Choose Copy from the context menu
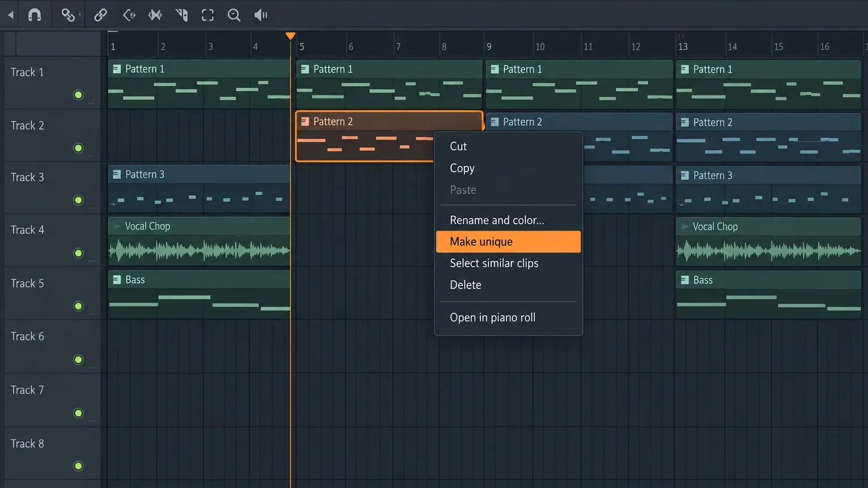The height and width of the screenshot is (488, 868). 508,168
